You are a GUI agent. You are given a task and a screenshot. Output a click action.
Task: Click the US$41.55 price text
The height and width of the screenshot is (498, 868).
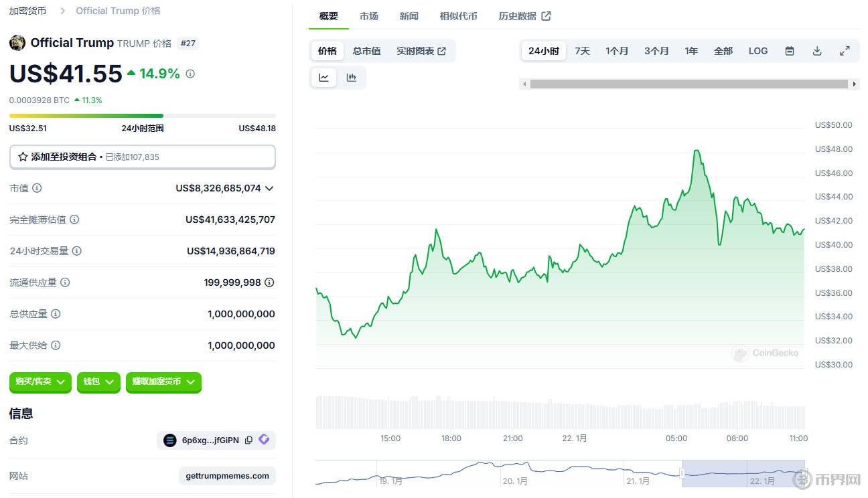click(66, 74)
